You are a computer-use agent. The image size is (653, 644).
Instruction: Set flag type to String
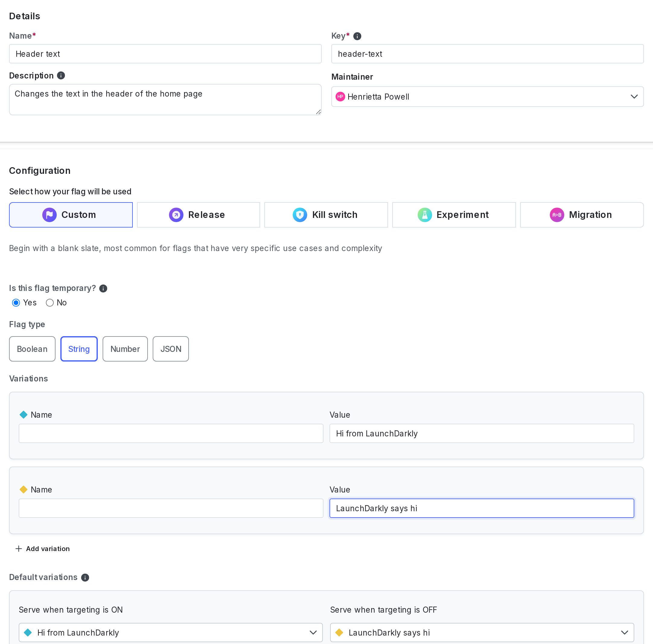coord(79,349)
